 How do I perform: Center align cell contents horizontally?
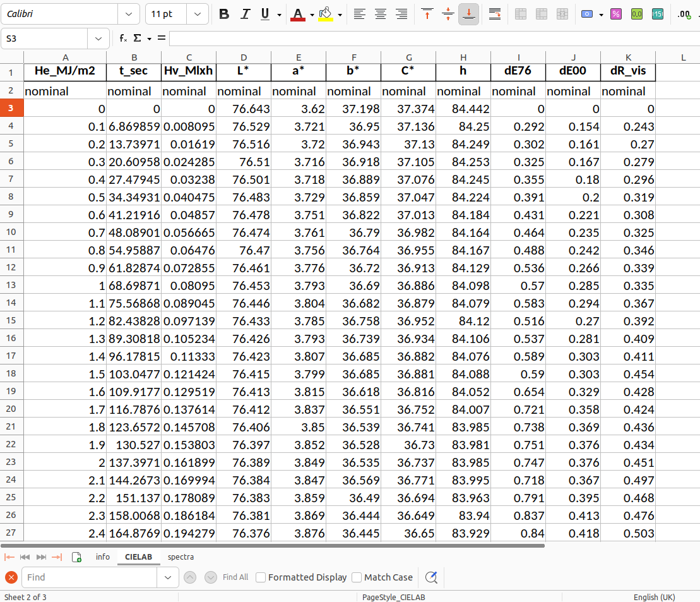point(381,14)
